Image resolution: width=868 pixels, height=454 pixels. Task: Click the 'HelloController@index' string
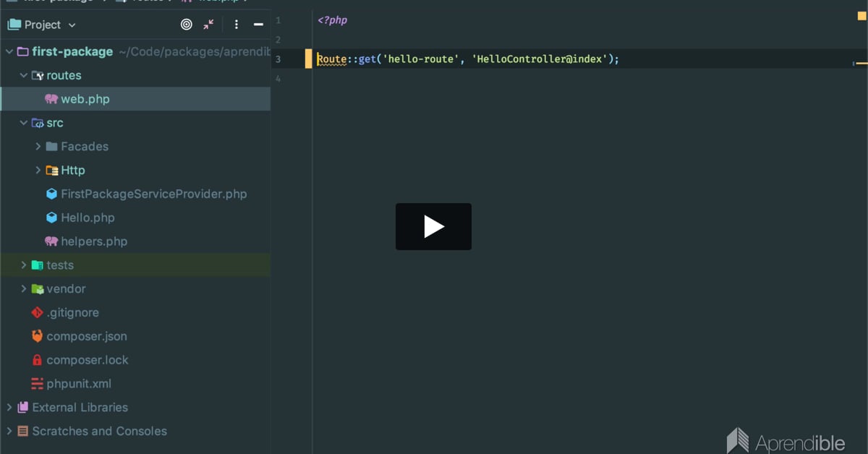click(540, 59)
